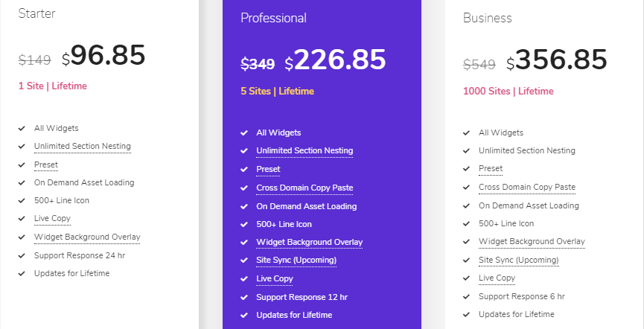Click the checkmark next to Professional's Live Copy
The height and width of the screenshot is (329, 644).
pyautogui.click(x=244, y=278)
